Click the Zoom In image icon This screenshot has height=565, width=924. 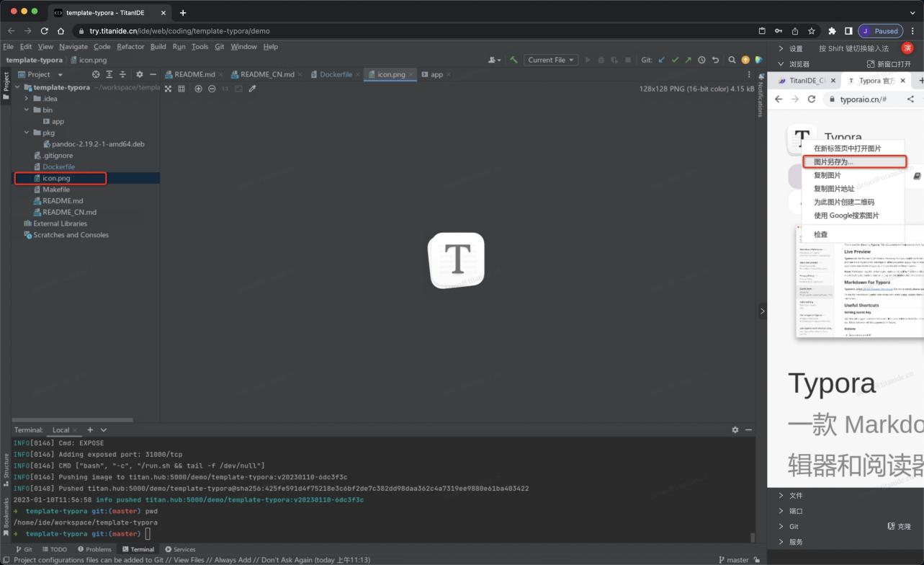[x=199, y=89]
